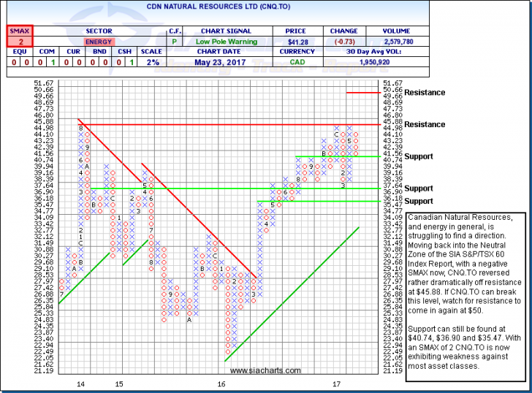Click the 14 year marker on axis
Screen dimensions: 532x393
tap(80, 383)
